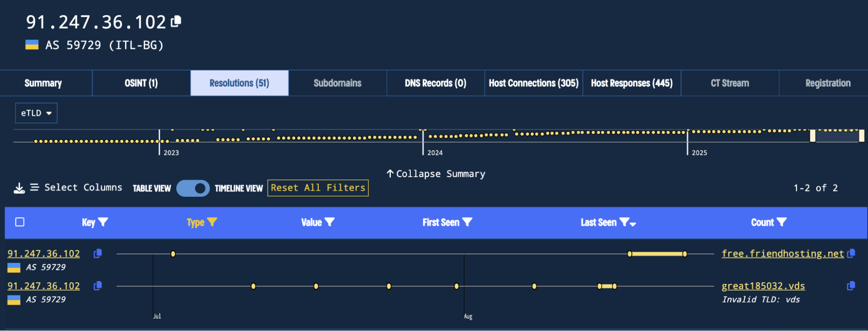
Task: Open free.friendhosting.net link
Action: pos(782,253)
